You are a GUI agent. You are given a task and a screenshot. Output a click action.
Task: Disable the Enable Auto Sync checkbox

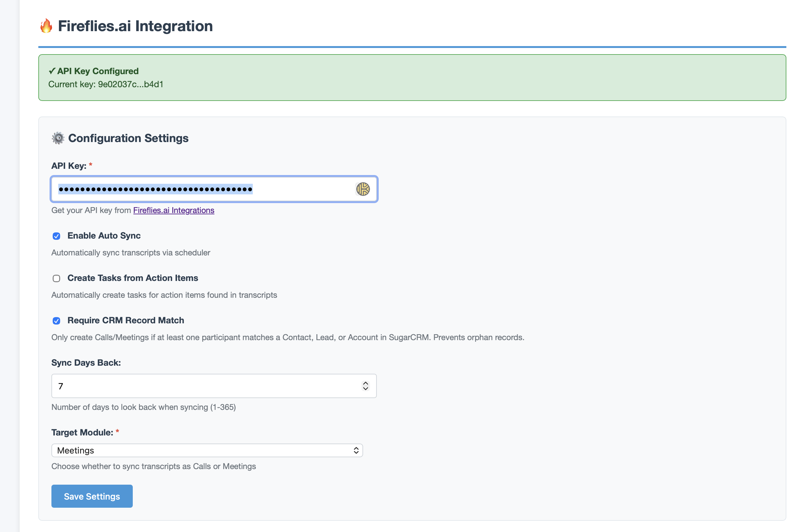coord(56,236)
